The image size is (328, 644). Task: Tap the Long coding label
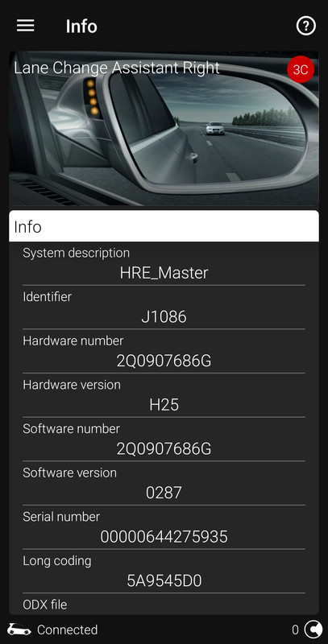56,560
